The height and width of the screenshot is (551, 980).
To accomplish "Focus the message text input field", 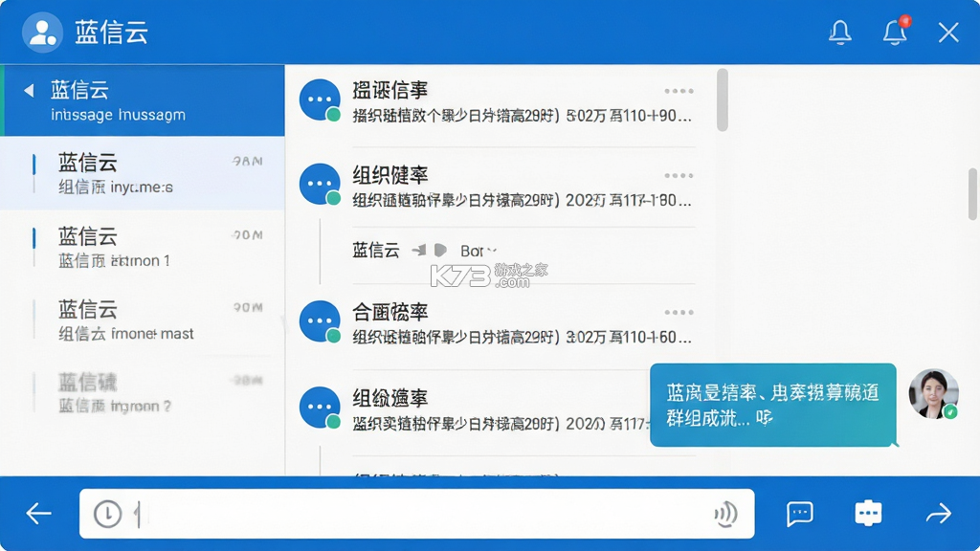I will pos(417,514).
